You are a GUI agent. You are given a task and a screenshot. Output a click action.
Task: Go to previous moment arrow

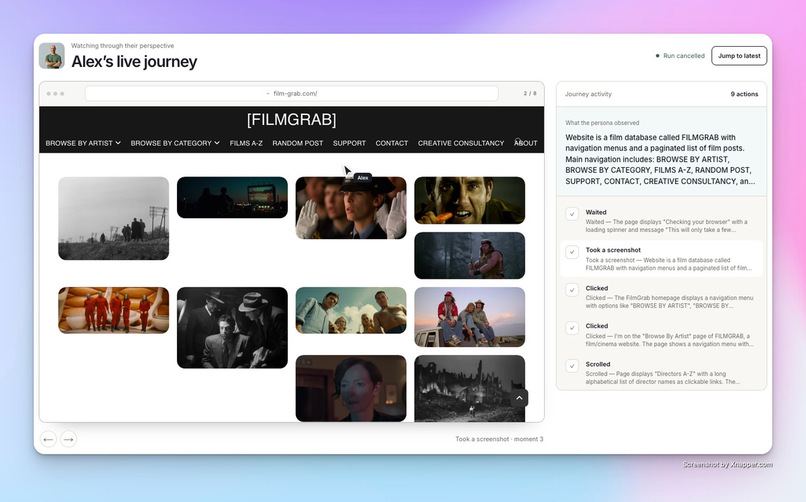48,439
